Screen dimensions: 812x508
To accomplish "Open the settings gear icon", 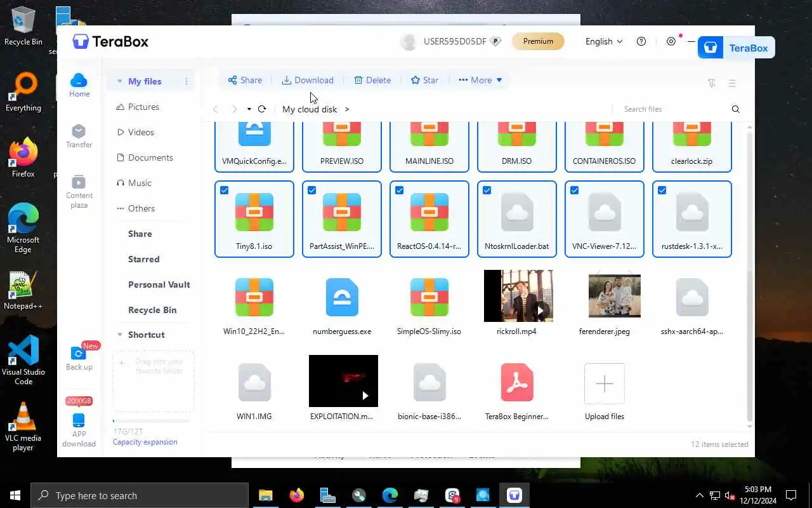I will (x=671, y=41).
